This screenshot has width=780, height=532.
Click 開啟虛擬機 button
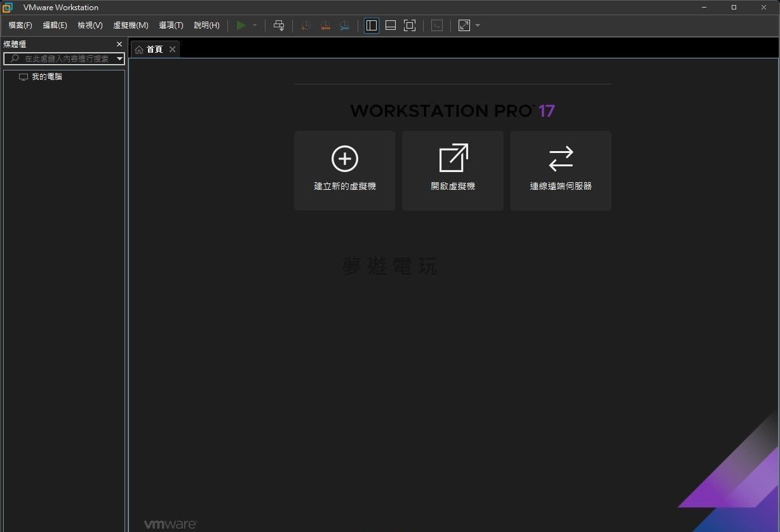(453, 170)
